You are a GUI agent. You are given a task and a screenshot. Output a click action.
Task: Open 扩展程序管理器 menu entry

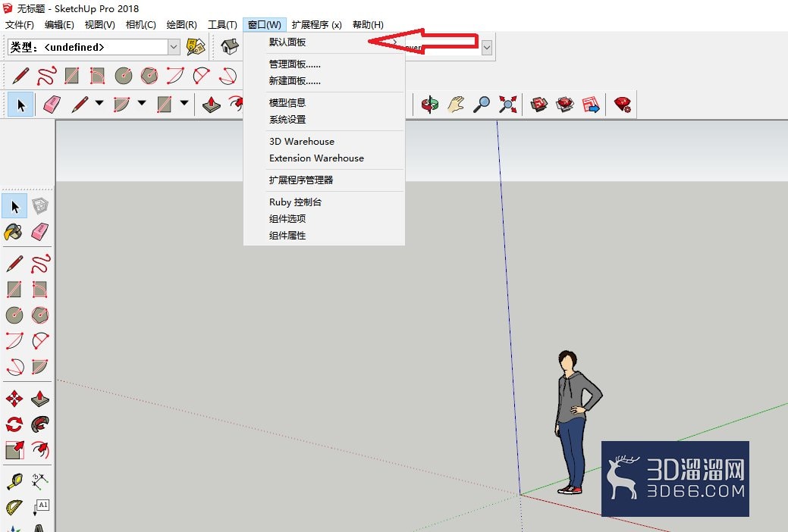click(x=324, y=180)
